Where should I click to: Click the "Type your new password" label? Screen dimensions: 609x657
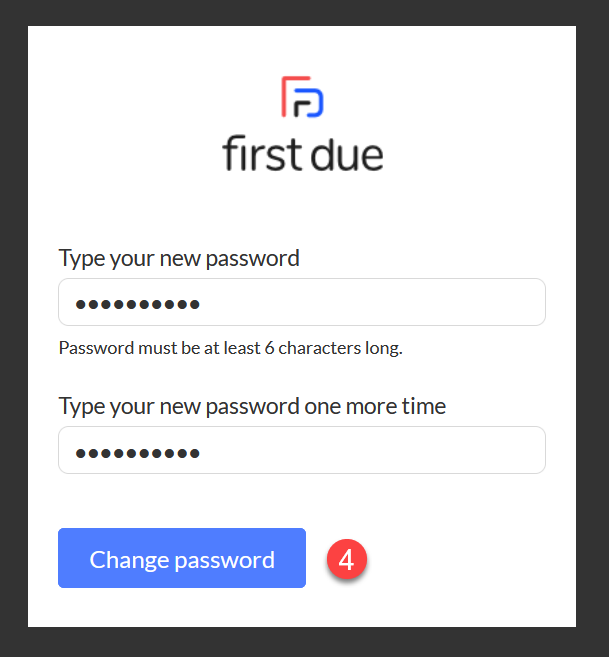pyautogui.click(x=179, y=258)
